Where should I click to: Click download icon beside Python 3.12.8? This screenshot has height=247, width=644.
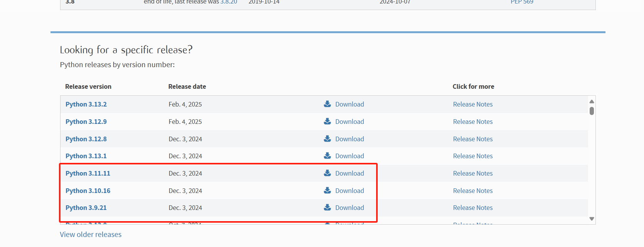click(327, 139)
